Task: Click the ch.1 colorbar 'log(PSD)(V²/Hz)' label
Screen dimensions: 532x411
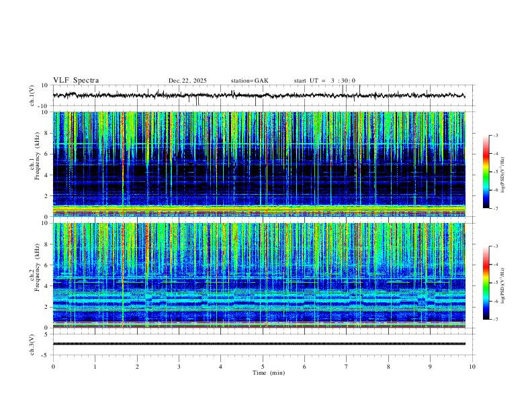Action: pyautogui.click(x=503, y=175)
